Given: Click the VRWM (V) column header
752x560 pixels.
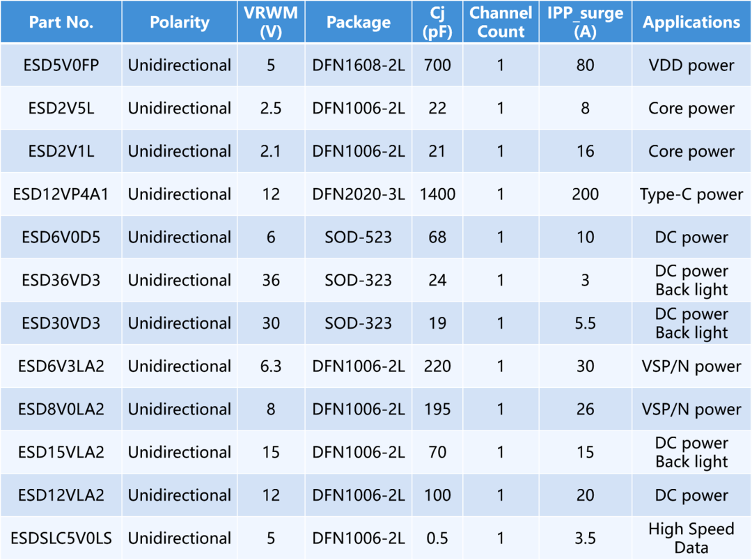Looking at the screenshot, I should pyautogui.click(x=271, y=22).
